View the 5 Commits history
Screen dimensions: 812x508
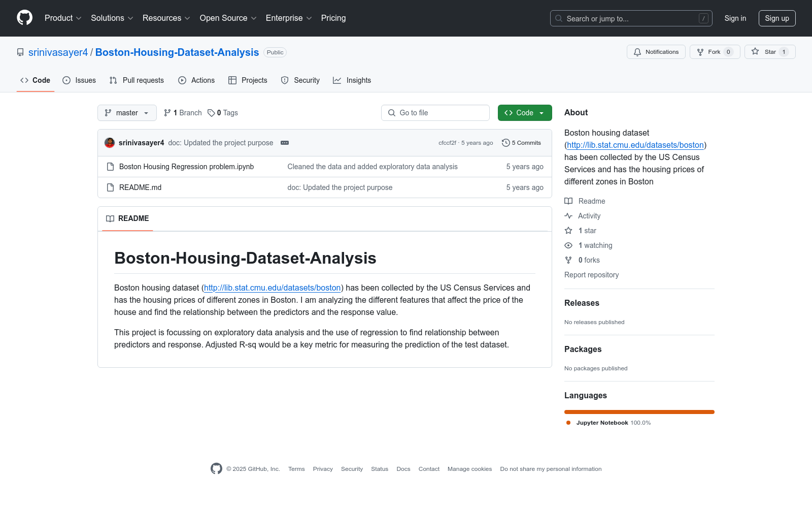click(521, 143)
